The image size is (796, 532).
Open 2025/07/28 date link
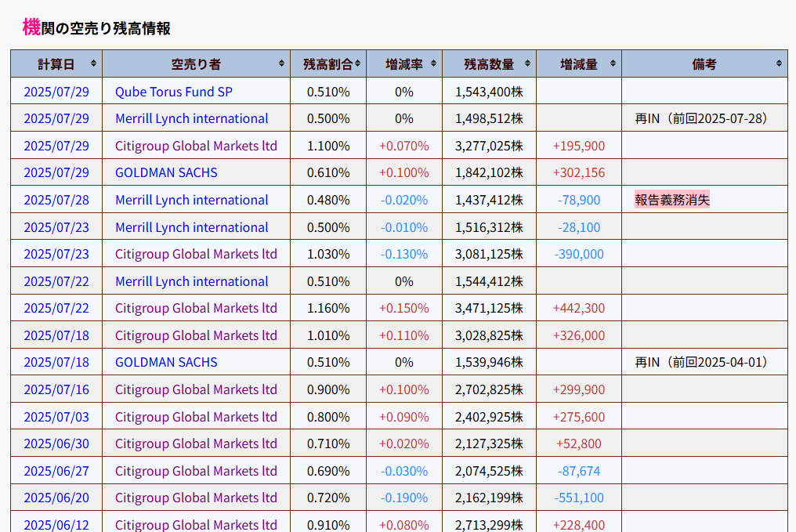(x=56, y=200)
